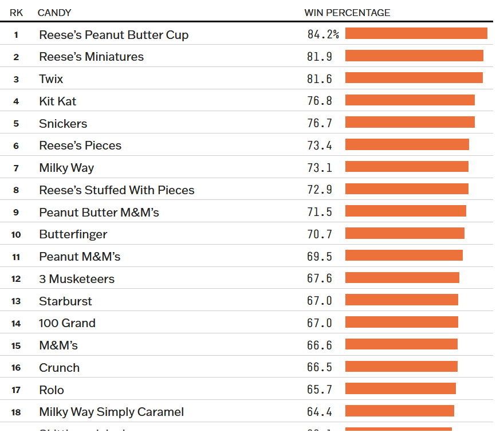The width and height of the screenshot is (500, 448).
Task: Select the Snickers row label
Action: pos(63,123)
